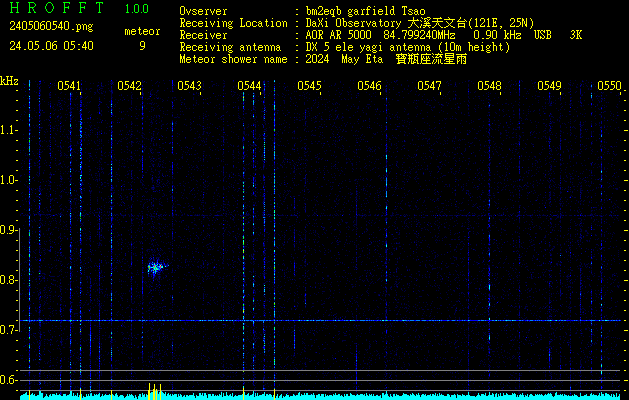Click the meteor count value 9
Viewport: 629px width, 400px height.
click(x=142, y=46)
